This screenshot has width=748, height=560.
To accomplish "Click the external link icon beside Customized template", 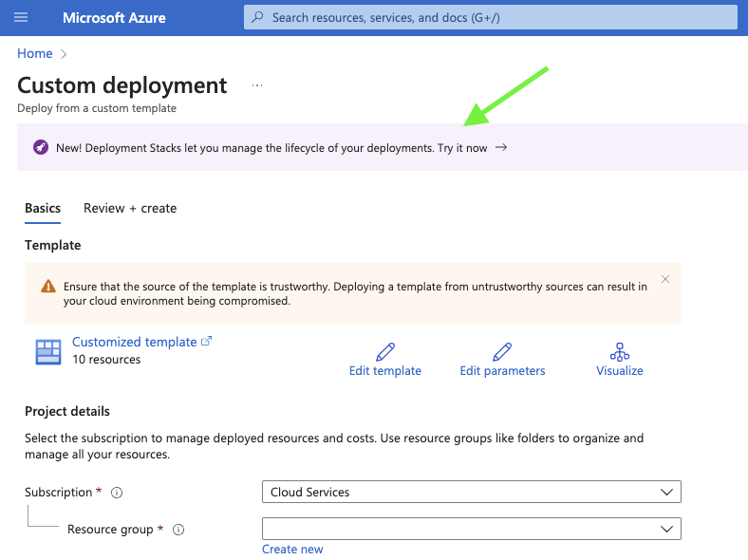I will tap(206, 341).
